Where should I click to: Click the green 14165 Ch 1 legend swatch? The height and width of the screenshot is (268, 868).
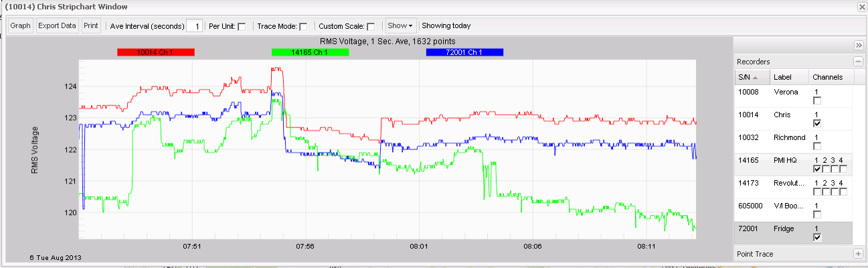point(310,52)
